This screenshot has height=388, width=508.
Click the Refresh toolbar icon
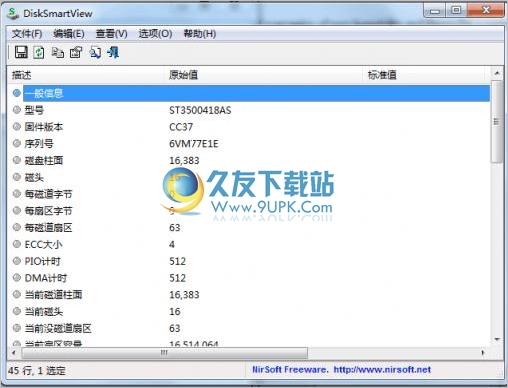pos(39,52)
